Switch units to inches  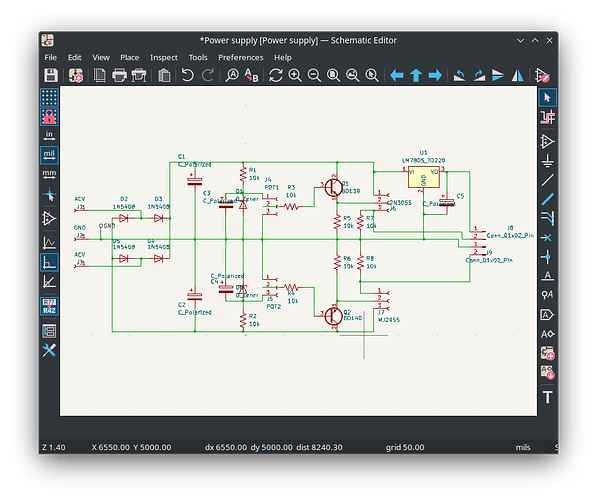pos(49,136)
